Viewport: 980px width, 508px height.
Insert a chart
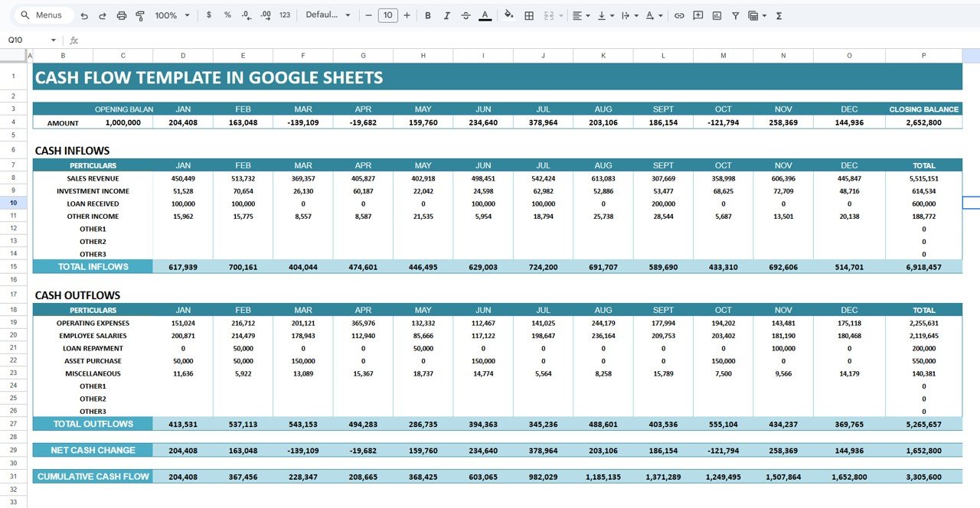pyautogui.click(x=716, y=15)
